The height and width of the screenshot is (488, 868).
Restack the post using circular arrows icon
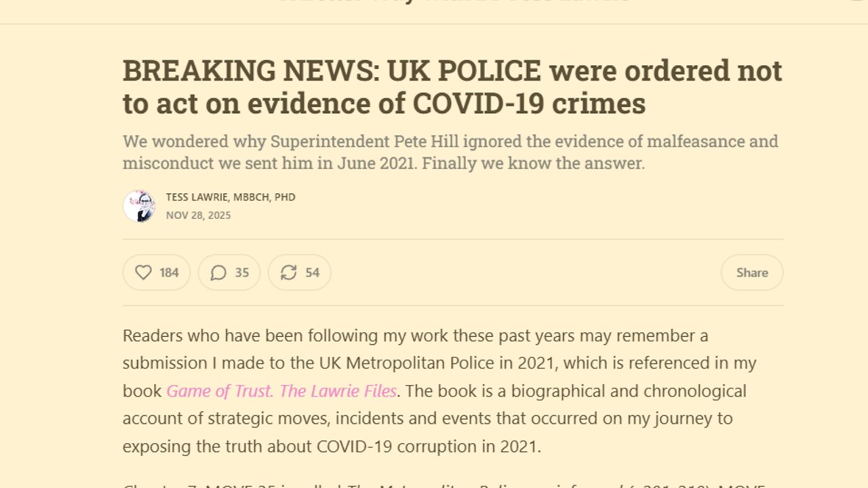click(x=289, y=272)
